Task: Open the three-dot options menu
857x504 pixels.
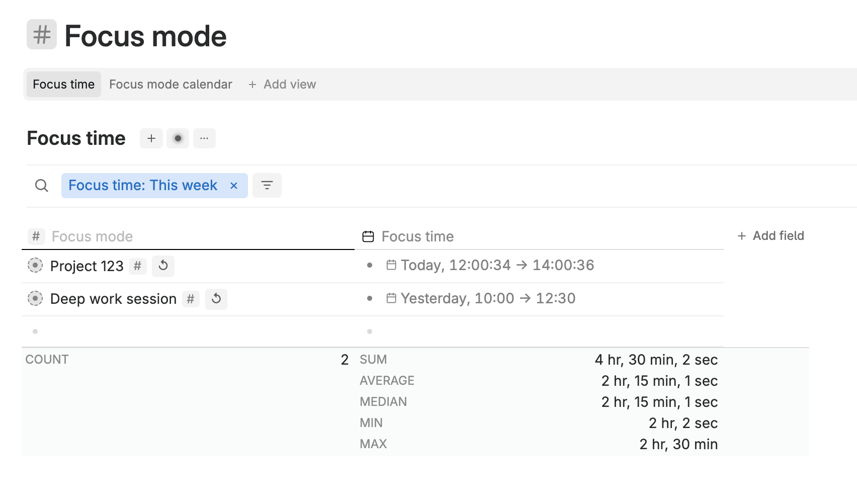Action: (x=204, y=138)
